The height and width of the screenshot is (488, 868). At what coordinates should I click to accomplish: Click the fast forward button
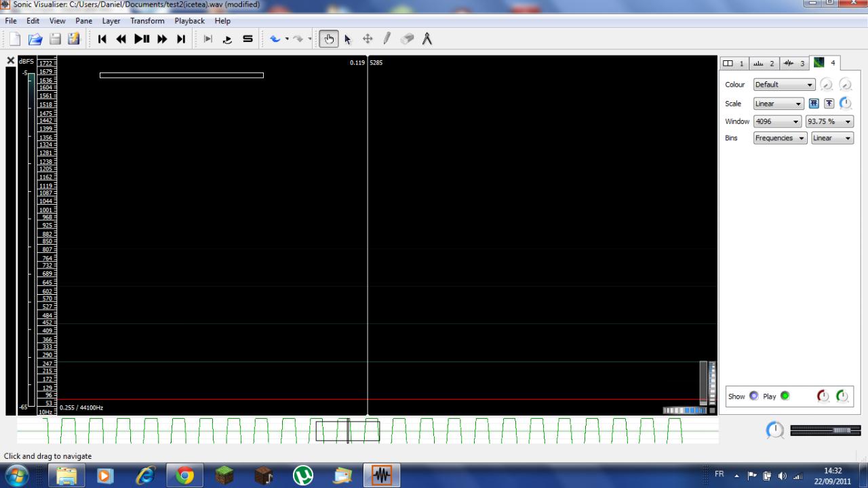point(162,39)
